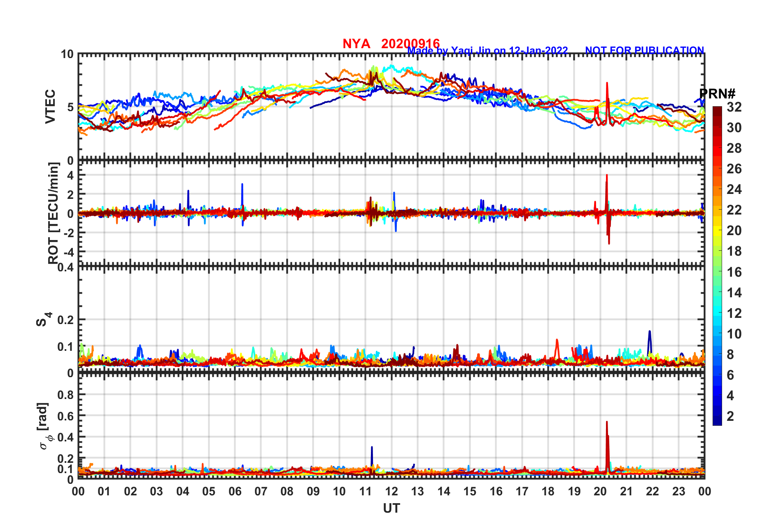This screenshot has height=532, width=783.
Task: Select the "28" label on the PRN colorbar
Action: coord(734,148)
